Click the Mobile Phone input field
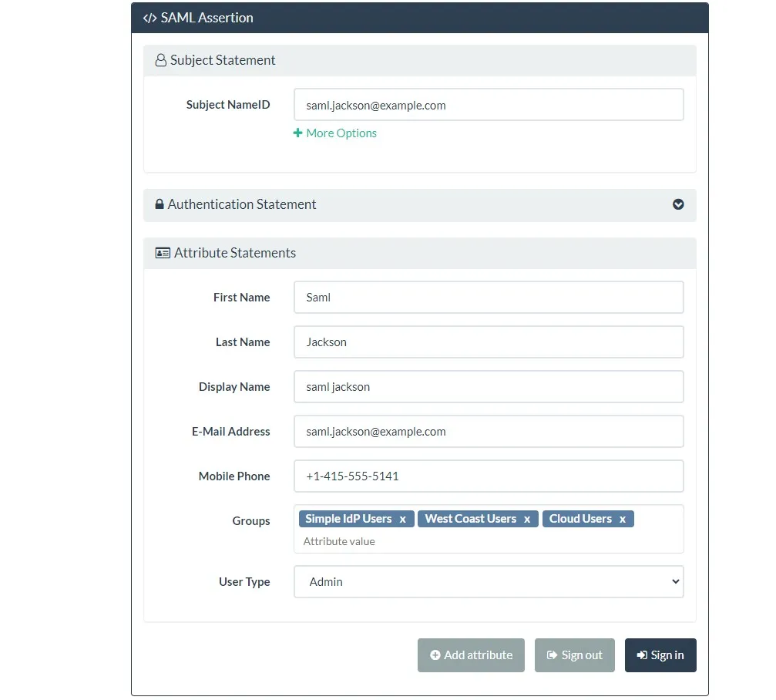The height and width of the screenshot is (700, 776). pyautogui.click(x=489, y=476)
